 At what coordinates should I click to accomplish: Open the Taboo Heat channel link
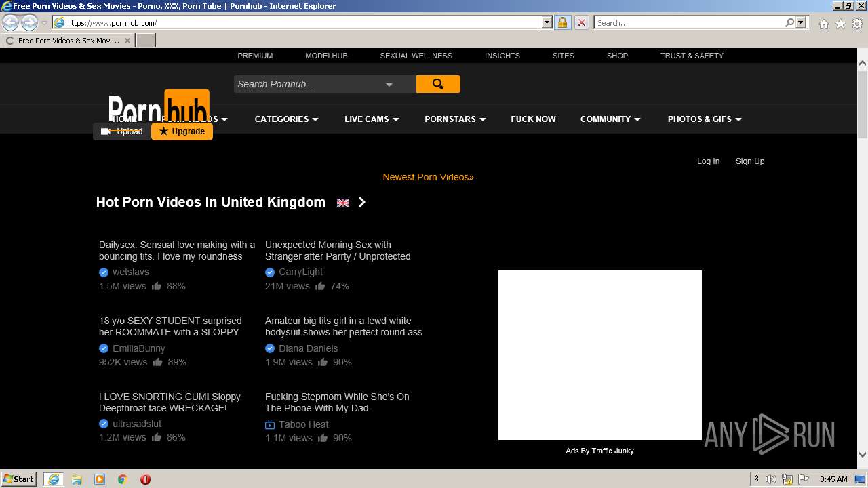(x=304, y=424)
